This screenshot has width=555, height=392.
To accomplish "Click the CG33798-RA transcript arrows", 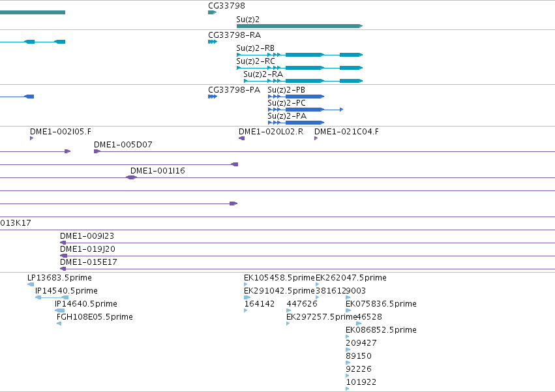I will coord(213,42).
